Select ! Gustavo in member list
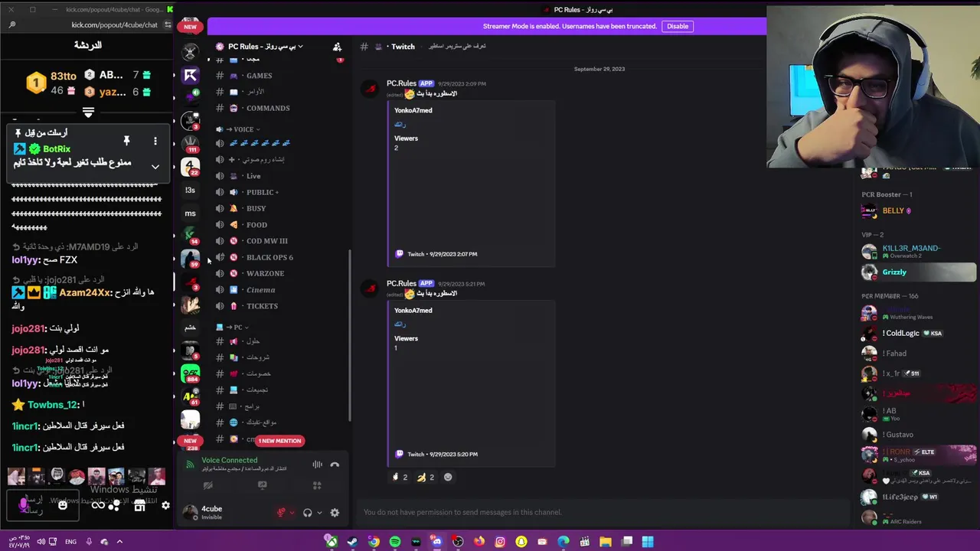980x551 pixels. (919, 435)
